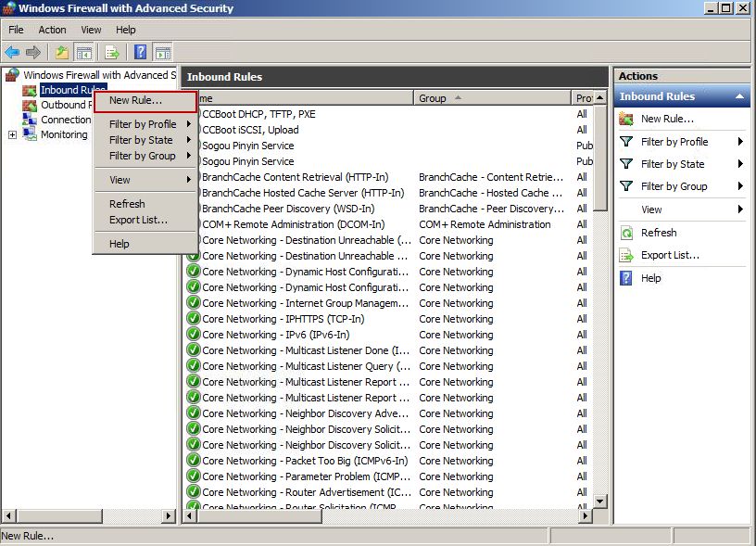The height and width of the screenshot is (546, 756).
Task: Choose Refresh in context menu
Action: pos(145,204)
